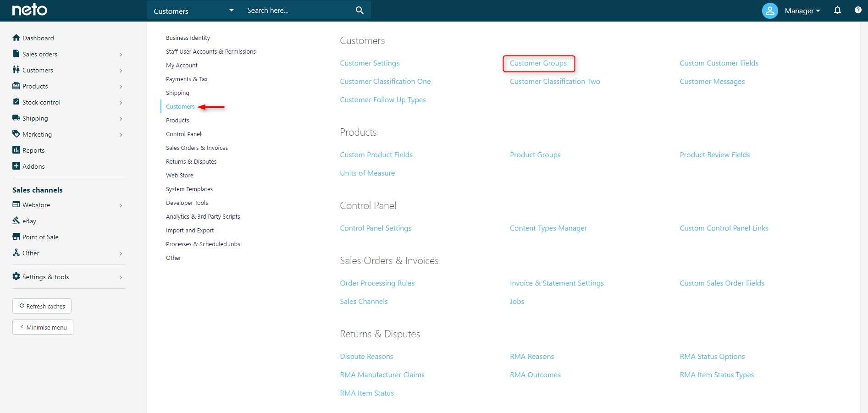This screenshot has width=868, height=413.
Task: Click the Point of Sale store icon
Action: coord(17,237)
